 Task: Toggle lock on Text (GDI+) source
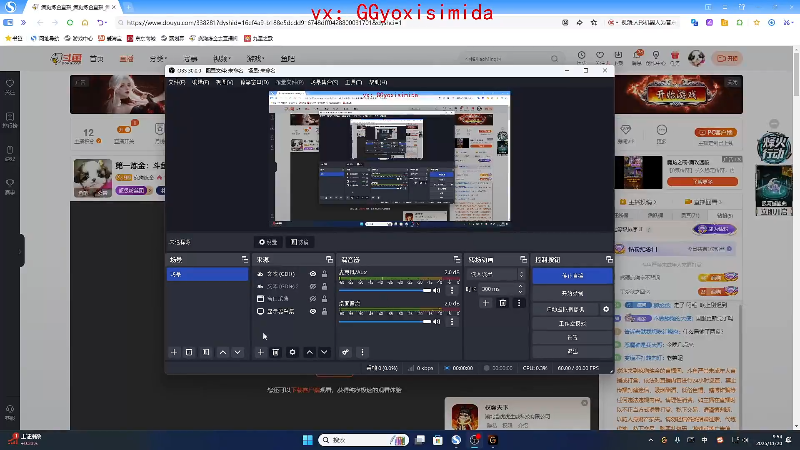click(324, 274)
